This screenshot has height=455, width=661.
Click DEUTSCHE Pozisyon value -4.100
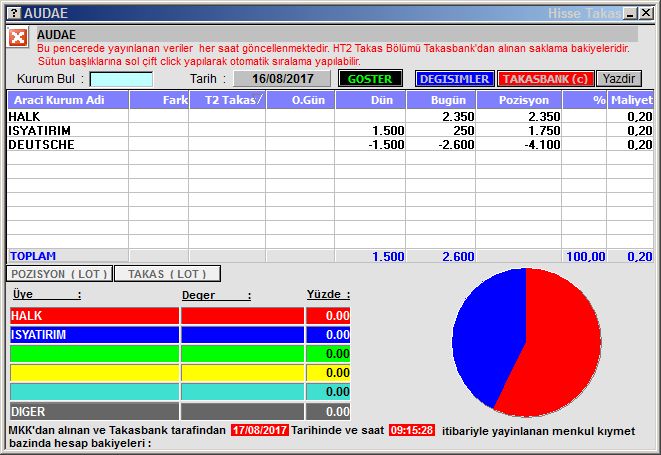pos(543,145)
